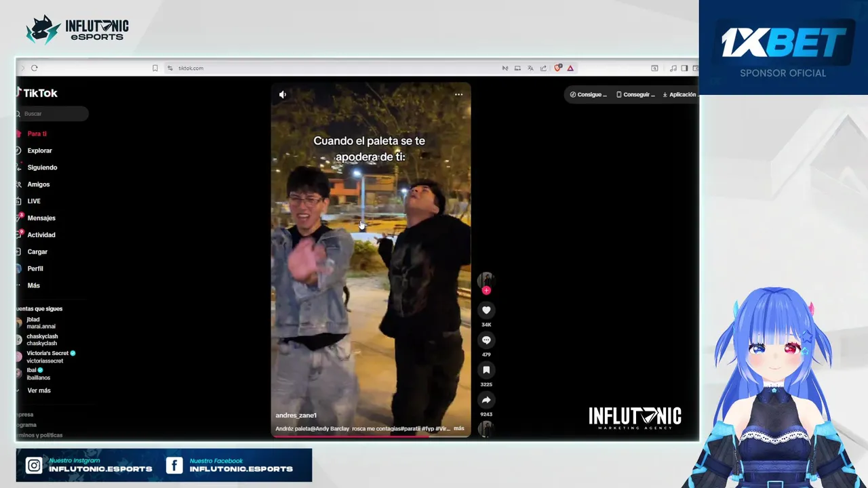Click the translate page icon in address bar
This screenshot has width=868, height=488.
tap(530, 68)
